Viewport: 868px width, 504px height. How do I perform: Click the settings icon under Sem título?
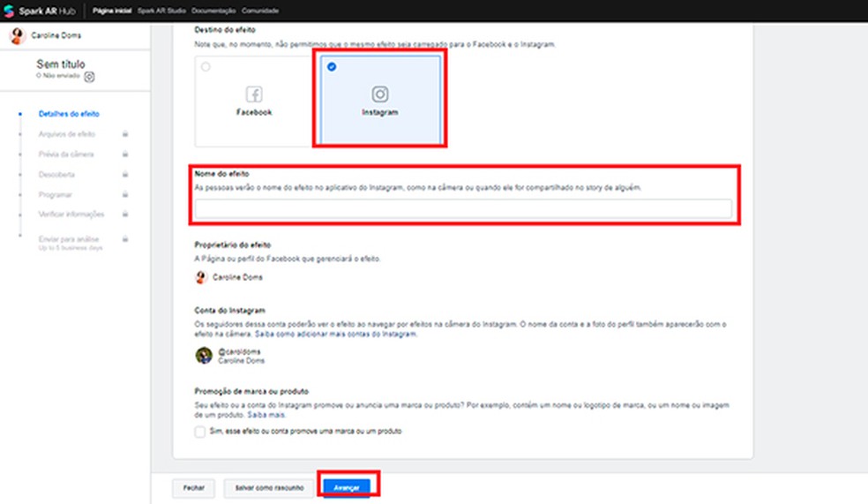coord(89,77)
